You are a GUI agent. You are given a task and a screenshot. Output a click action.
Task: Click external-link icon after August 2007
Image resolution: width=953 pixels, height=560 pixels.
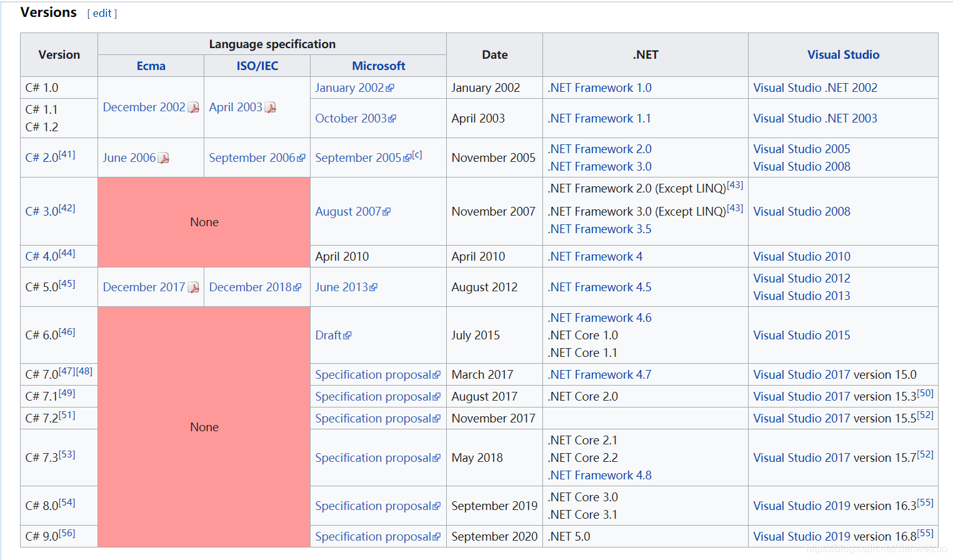click(387, 212)
